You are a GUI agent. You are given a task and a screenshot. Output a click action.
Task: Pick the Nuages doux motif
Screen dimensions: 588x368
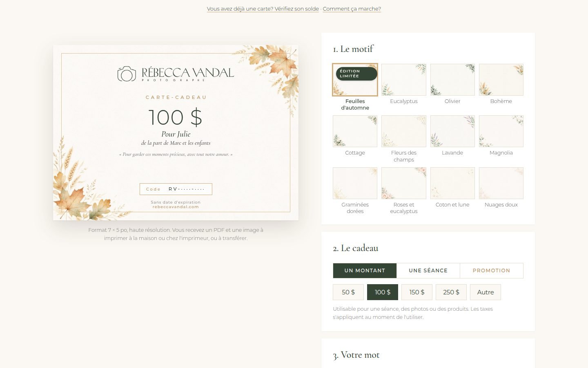click(x=501, y=183)
